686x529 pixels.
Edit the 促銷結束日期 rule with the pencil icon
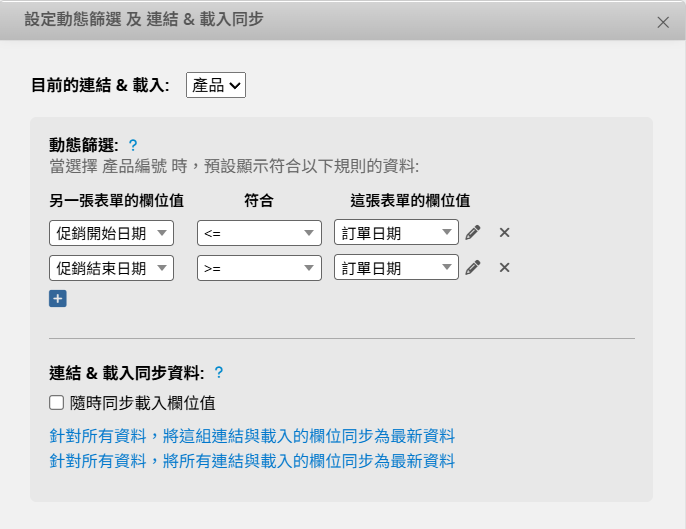pyautogui.click(x=474, y=268)
